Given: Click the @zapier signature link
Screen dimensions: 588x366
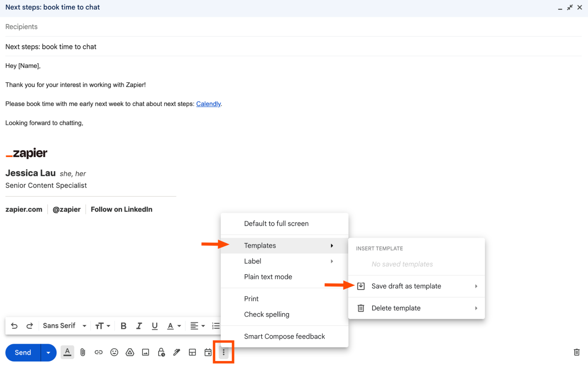Looking at the screenshot, I should [x=66, y=209].
